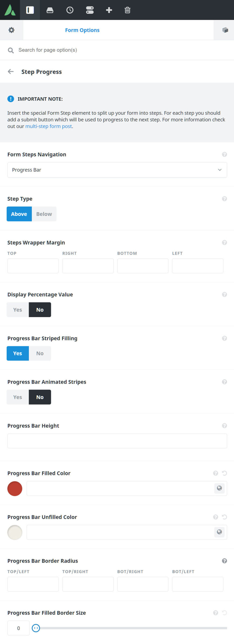234x644 pixels.
Task: Click the layers stack icon at top right
Action: coord(225,30)
